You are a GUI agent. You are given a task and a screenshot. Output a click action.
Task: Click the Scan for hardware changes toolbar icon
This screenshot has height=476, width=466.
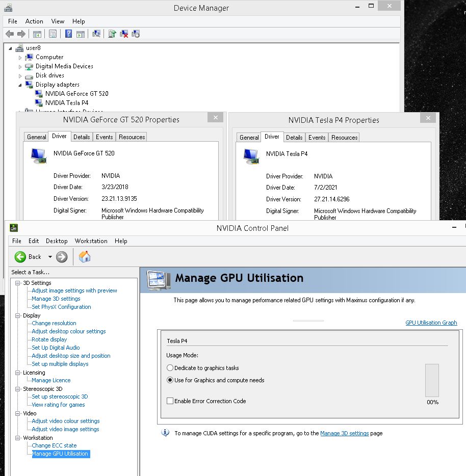click(x=96, y=34)
